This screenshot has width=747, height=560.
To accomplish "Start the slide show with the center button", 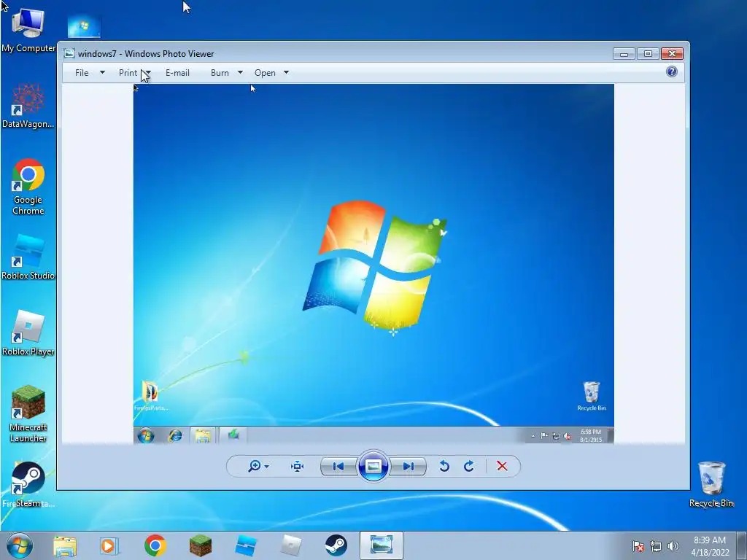I will point(373,466).
